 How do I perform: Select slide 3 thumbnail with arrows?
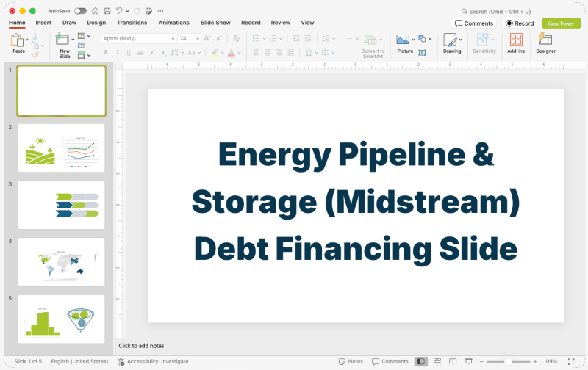(62, 205)
